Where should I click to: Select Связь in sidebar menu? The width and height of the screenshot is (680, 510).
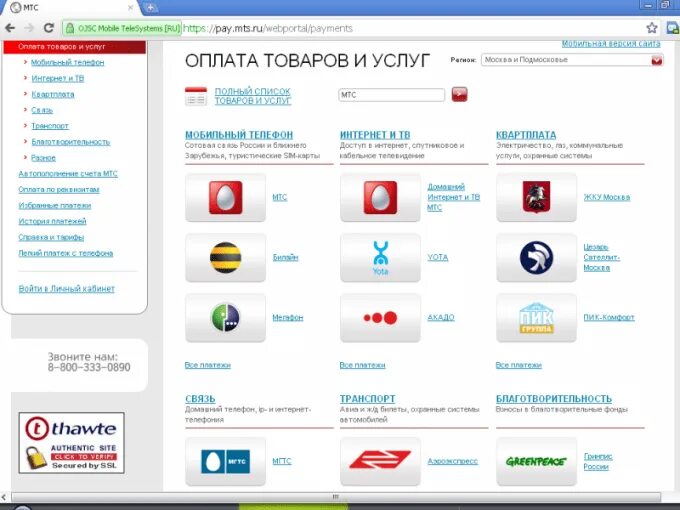(42, 110)
